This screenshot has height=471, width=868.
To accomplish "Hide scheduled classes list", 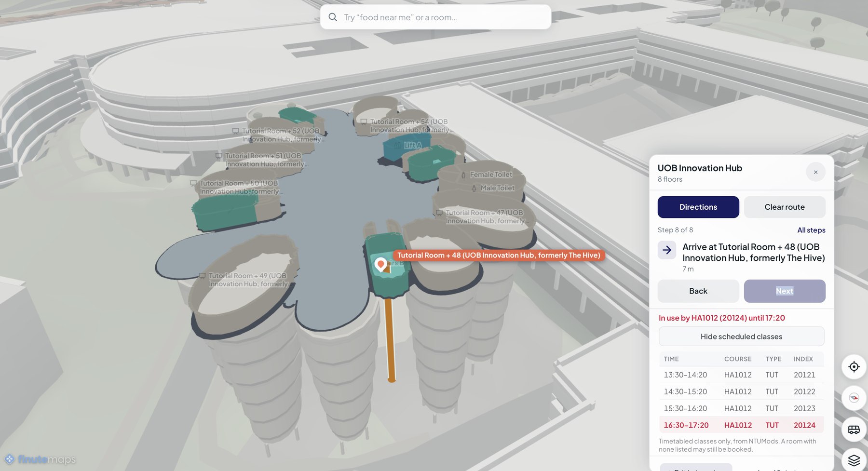I will click(x=741, y=336).
